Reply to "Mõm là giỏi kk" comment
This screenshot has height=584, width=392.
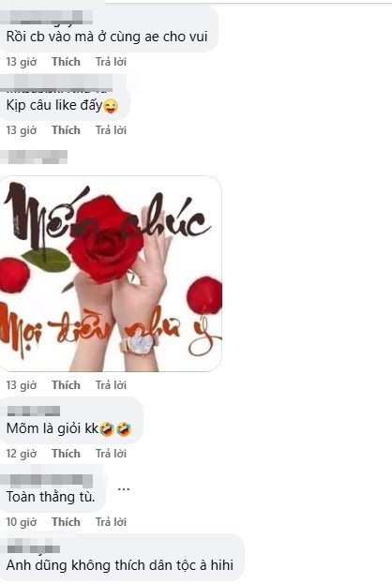(x=111, y=454)
